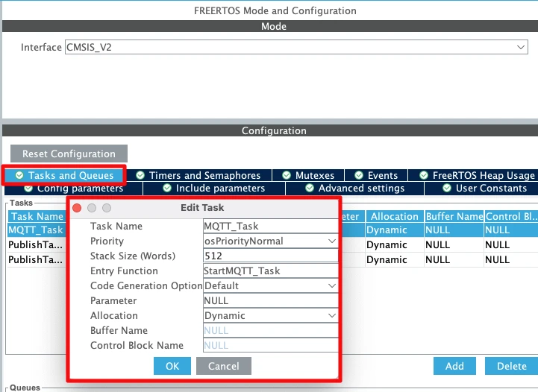Viewport: 538px width, 392px height.
Task: Click green check icon beside FreeRTOS Heap Usage
Action: point(424,175)
